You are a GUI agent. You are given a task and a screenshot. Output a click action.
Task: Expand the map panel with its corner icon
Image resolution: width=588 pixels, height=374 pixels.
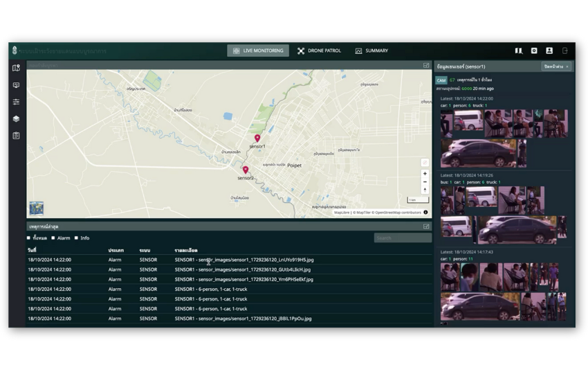coord(426,66)
